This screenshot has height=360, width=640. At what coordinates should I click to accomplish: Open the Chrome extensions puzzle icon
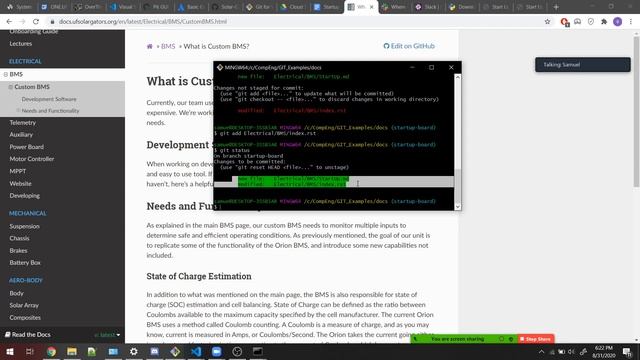tap(604, 22)
